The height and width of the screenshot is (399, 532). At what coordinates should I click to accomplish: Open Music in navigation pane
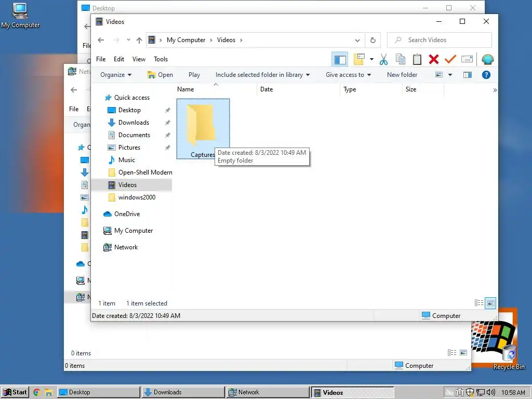point(127,160)
